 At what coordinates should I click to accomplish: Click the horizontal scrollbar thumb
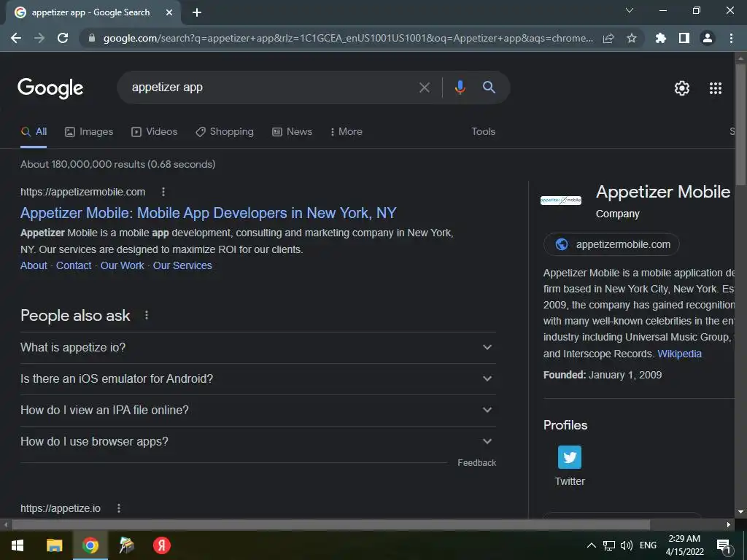tap(330, 525)
